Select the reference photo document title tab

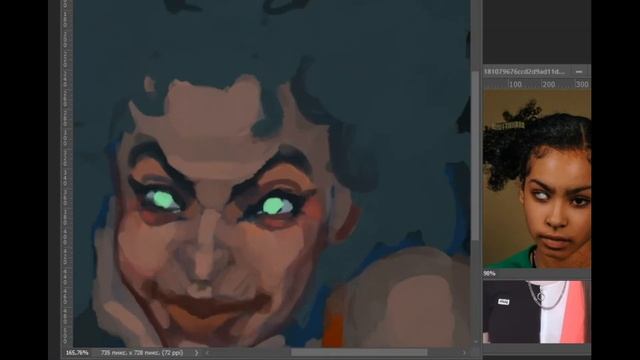click(524, 71)
